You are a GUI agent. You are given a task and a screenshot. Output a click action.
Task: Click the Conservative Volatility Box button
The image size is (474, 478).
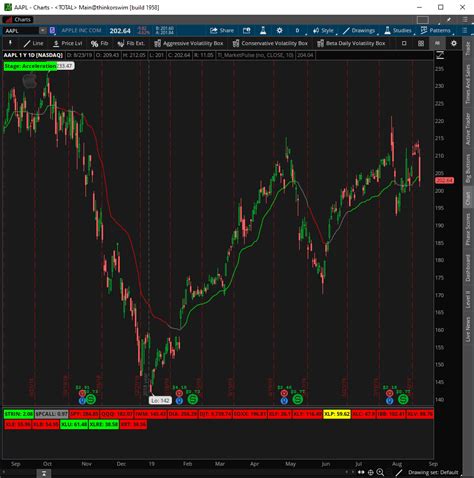click(x=270, y=43)
